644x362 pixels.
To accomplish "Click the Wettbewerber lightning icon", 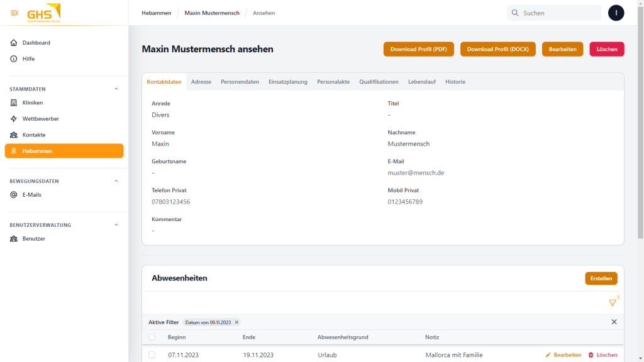I will (x=14, y=119).
